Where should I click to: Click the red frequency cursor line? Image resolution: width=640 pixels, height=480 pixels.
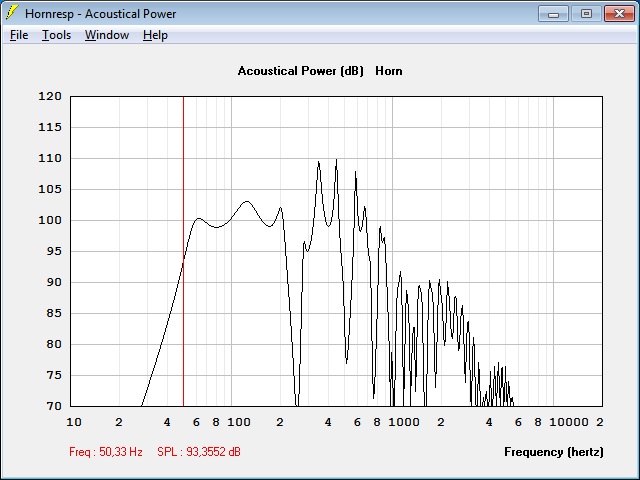[x=183, y=251]
